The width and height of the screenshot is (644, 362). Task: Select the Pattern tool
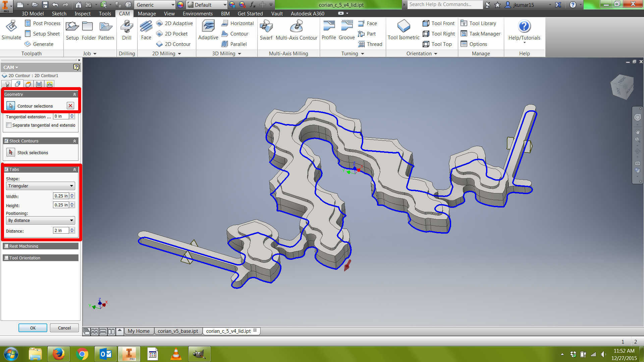pos(106,30)
